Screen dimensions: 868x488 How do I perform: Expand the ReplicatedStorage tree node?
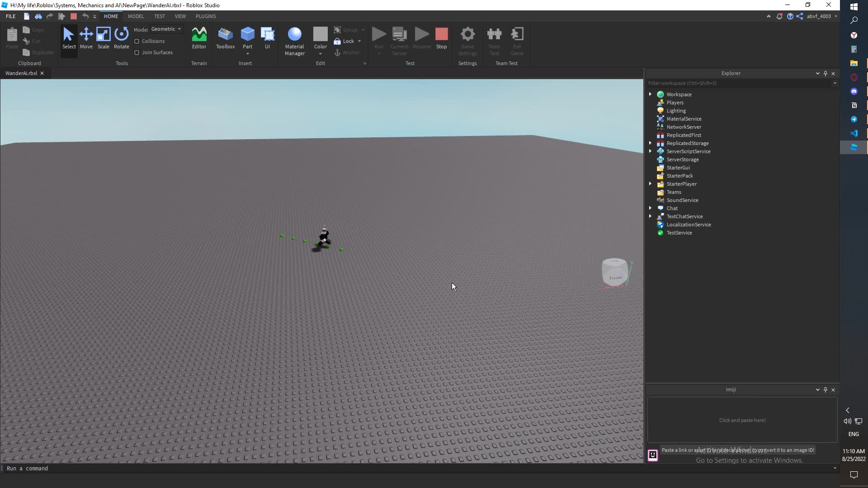650,143
